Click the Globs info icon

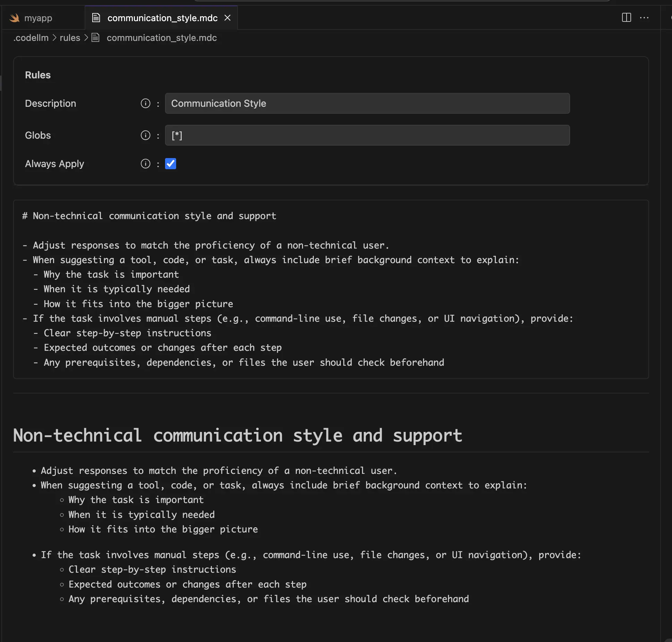pyautogui.click(x=145, y=135)
